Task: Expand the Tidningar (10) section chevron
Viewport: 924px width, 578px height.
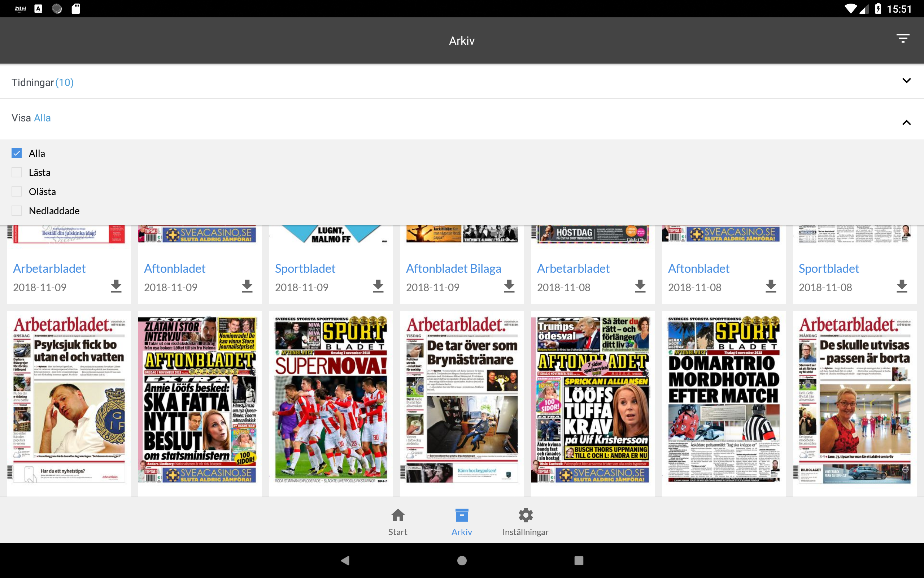Action: pyautogui.click(x=906, y=80)
